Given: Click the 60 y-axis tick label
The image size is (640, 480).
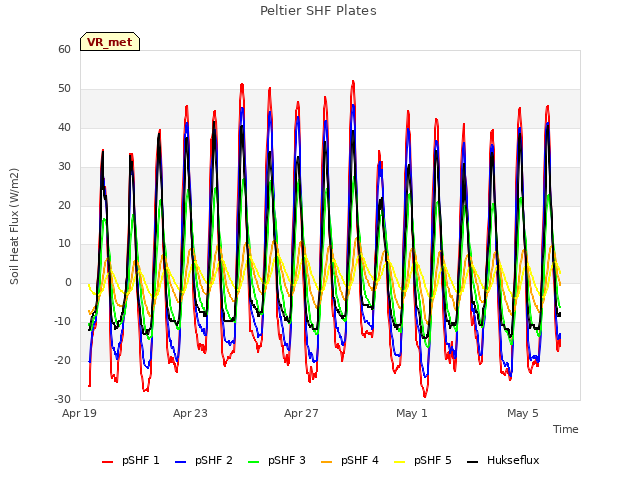Looking at the screenshot, I should (64, 50).
